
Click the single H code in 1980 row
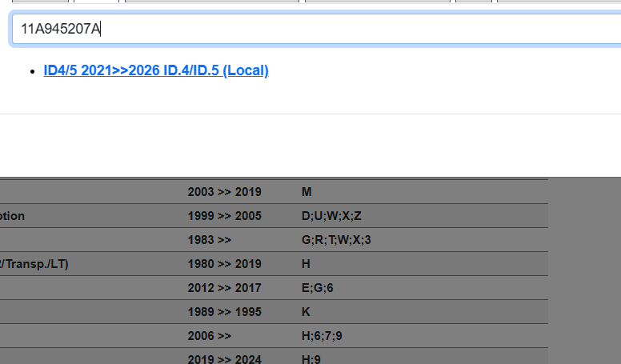coord(306,264)
